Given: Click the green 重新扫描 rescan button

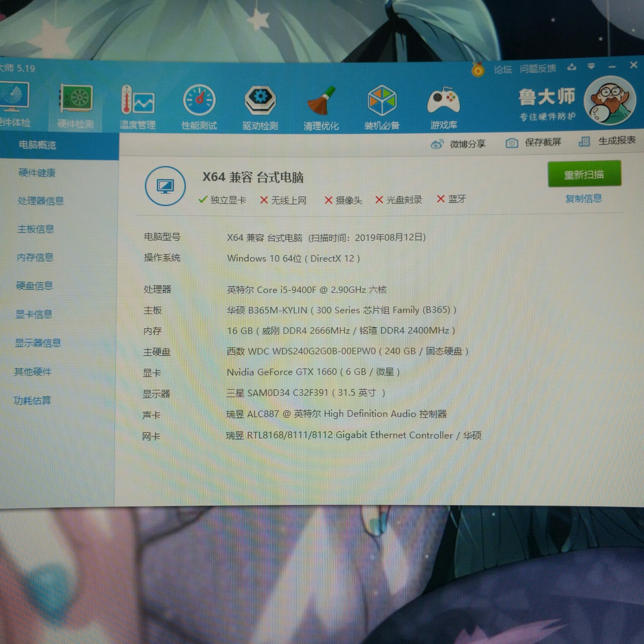Looking at the screenshot, I should (x=584, y=174).
